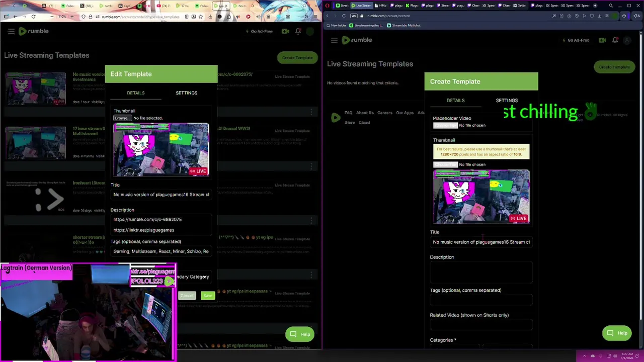Open first template thumbnail in left list
The image size is (644, 362).
point(36,88)
